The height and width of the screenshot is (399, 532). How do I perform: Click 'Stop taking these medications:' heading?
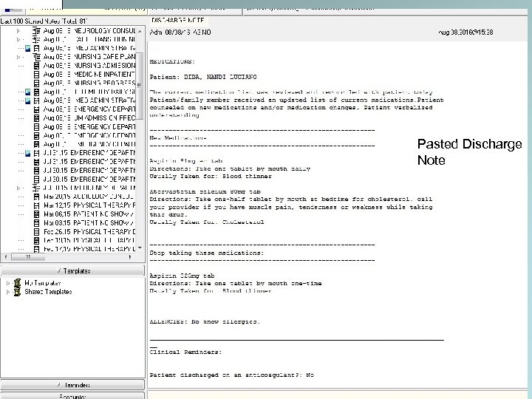coord(207,253)
